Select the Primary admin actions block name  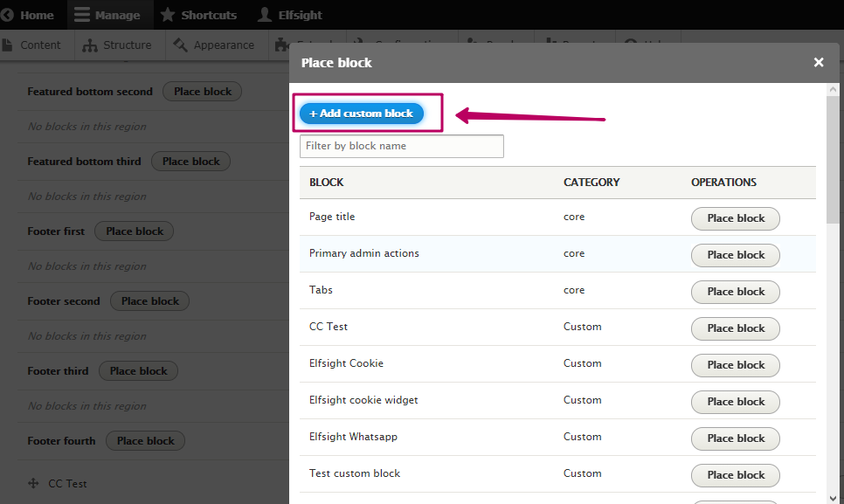click(363, 253)
